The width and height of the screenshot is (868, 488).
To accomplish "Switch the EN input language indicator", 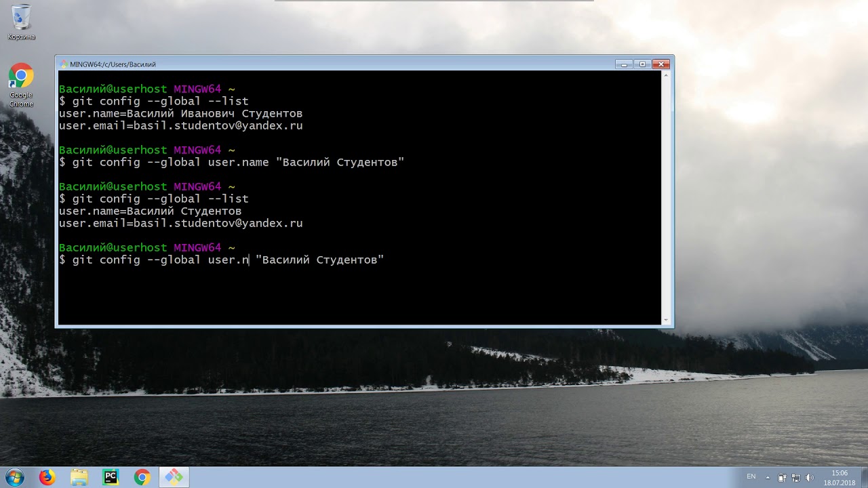I will [x=751, y=476].
